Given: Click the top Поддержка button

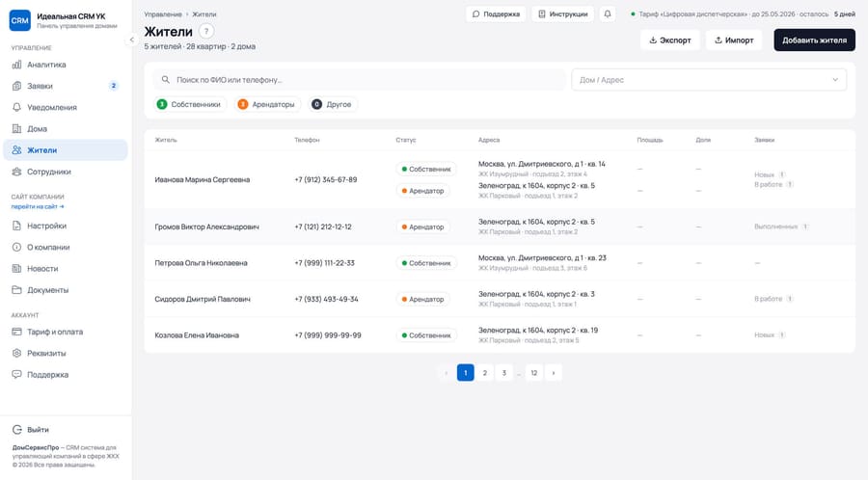Looking at the screenshot, I should click(496, 14).
